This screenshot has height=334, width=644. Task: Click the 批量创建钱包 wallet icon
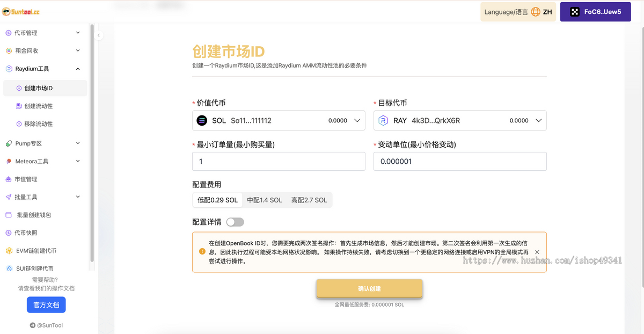[9, 215]
